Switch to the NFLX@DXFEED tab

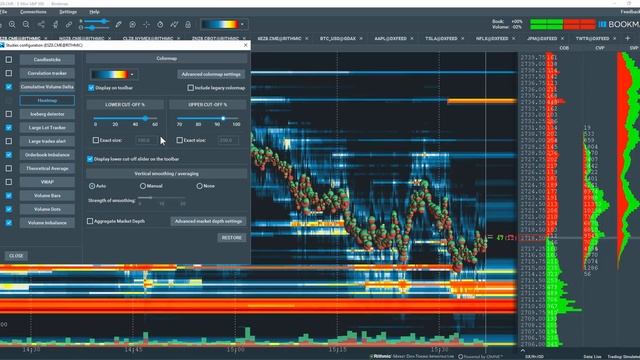tap(492, 38)
